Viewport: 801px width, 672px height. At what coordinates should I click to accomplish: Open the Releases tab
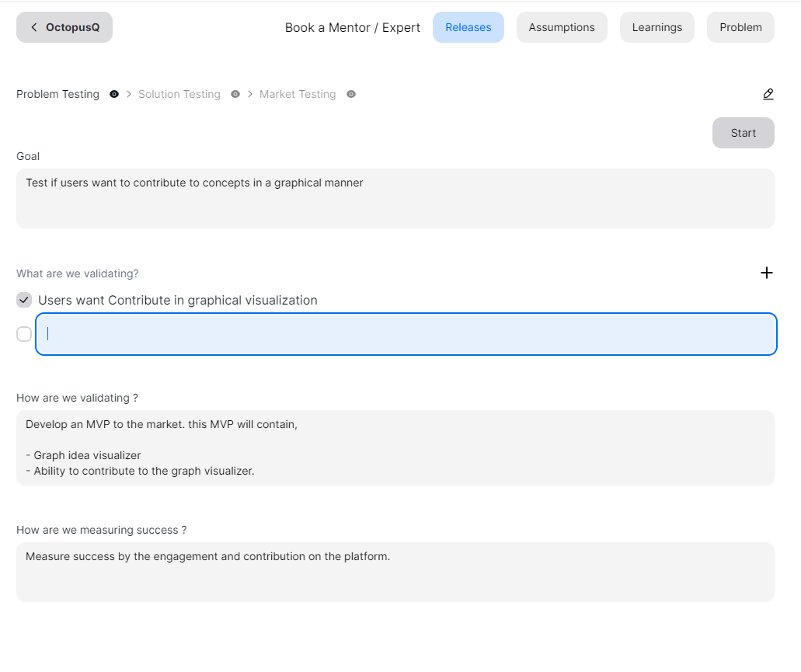(468, 27)
